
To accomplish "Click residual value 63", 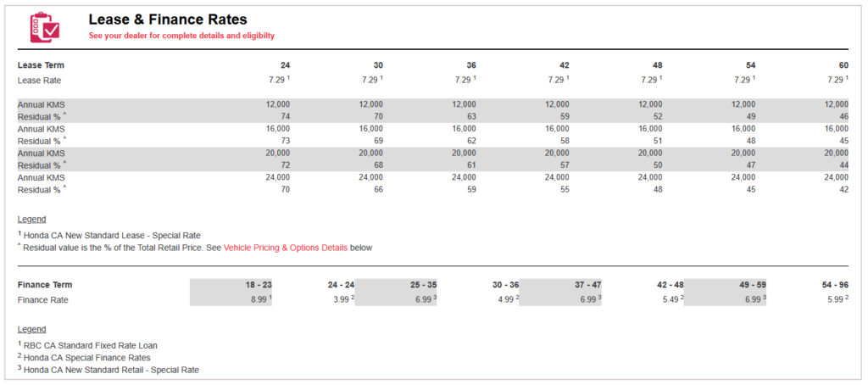I will [x=471, y=116].
